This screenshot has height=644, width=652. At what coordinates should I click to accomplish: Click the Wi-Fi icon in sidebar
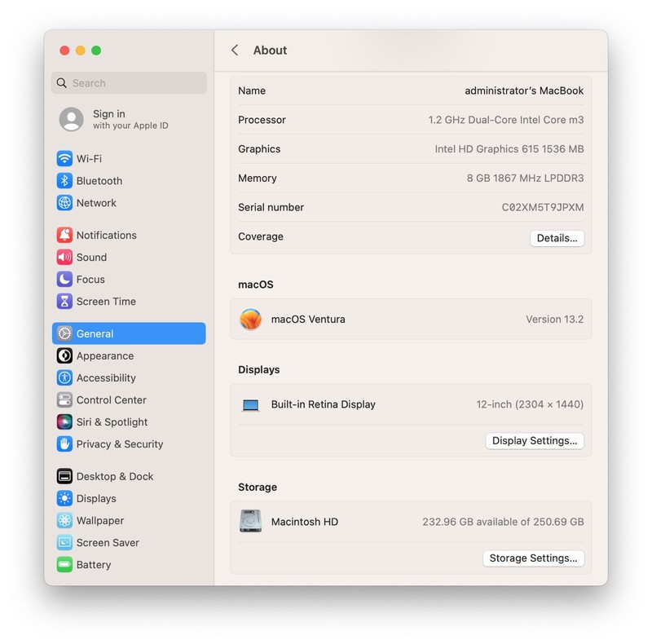pyautogui.click(x=64, y=158)
